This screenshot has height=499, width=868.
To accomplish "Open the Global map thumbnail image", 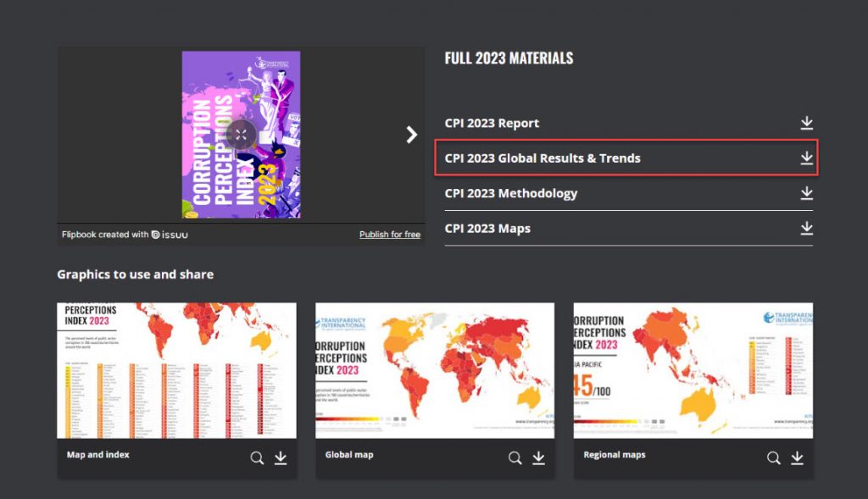I will tap(435, 370).
